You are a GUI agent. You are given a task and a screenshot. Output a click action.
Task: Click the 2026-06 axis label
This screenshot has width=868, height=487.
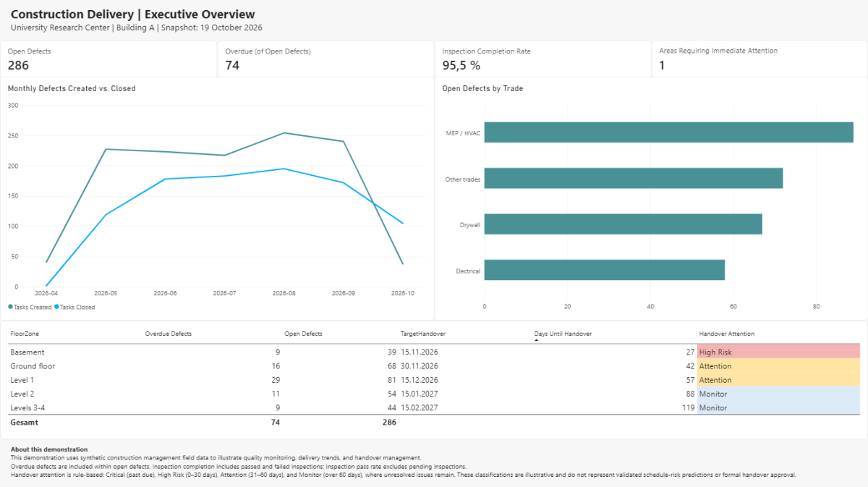click(x=165, y=293)
